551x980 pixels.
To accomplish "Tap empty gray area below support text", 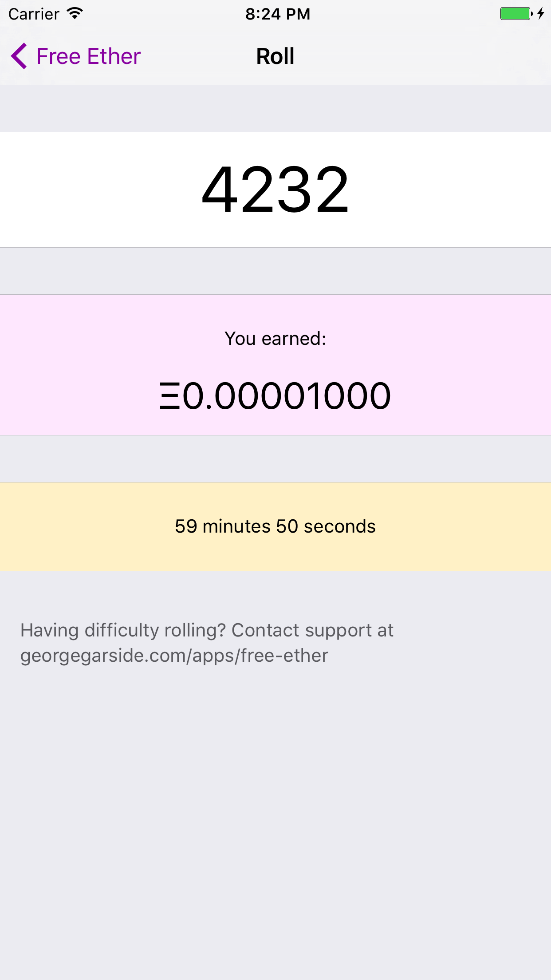I will (275, 821).
